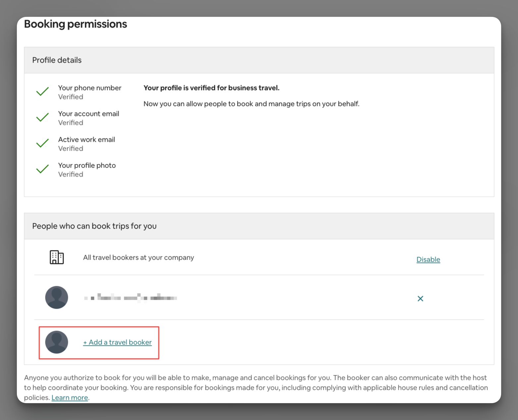The height and width of the screenshot is (420, 518).
Task: Click the 'Active work email' text
Action: (86, 139)
